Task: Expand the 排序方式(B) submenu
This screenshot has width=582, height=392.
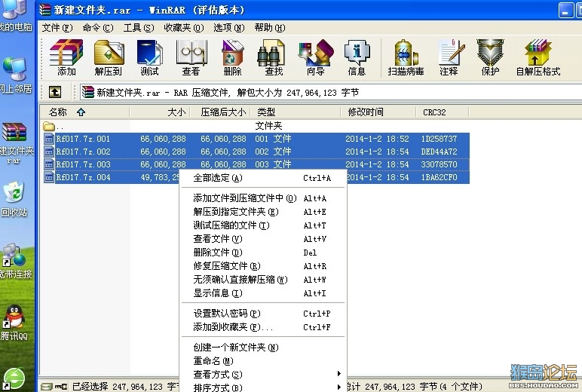Action: click(x=263, y=387)
